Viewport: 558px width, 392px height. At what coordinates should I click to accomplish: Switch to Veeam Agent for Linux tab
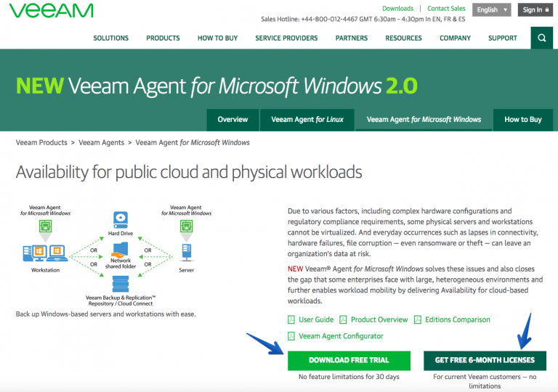(x=307, y=120)
